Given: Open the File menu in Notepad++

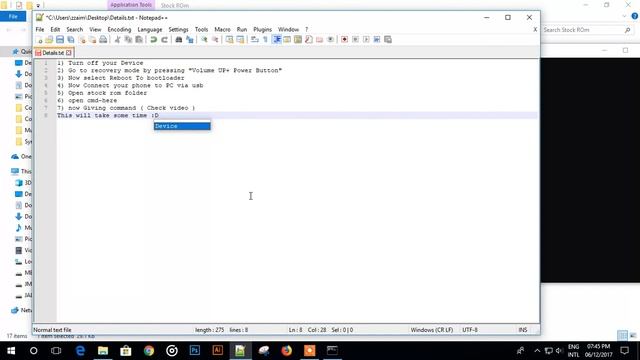Looking at the screenshot, I should point(40,29).
